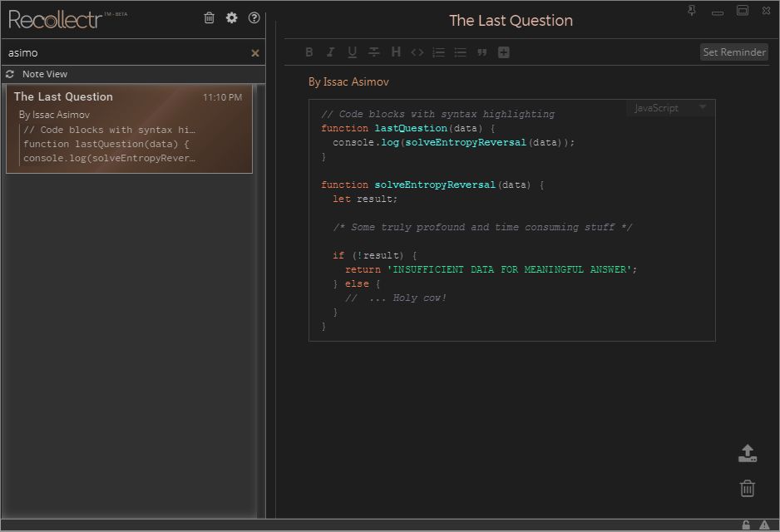Open settings via the gear icon
The width and height of the screenshot is (780, 532).
(x=232, y=17)
